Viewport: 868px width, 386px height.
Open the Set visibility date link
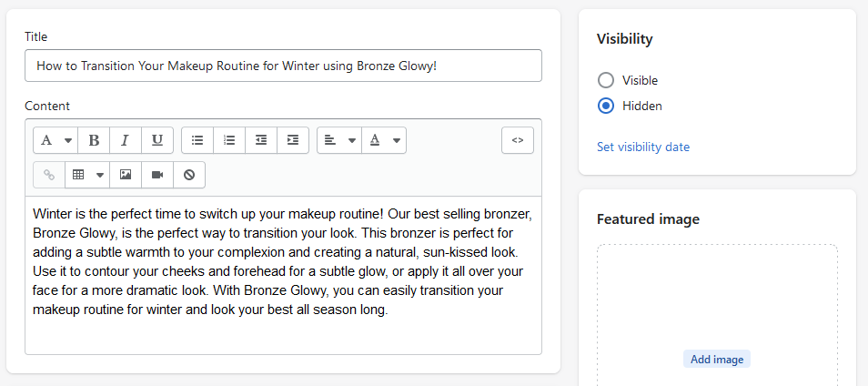click(643, 147)
